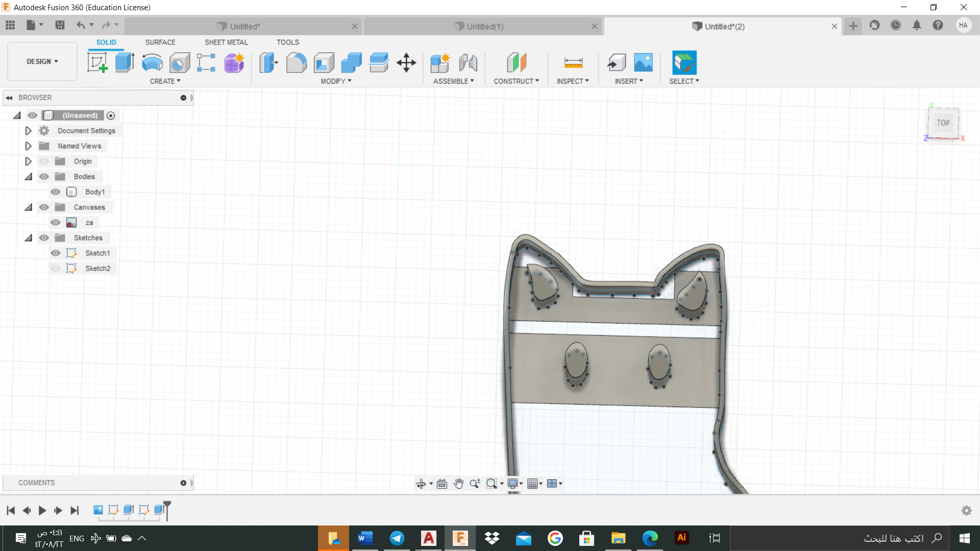Select the Revolve tool
The image size is (980, 551).
(x=152, y=63)
